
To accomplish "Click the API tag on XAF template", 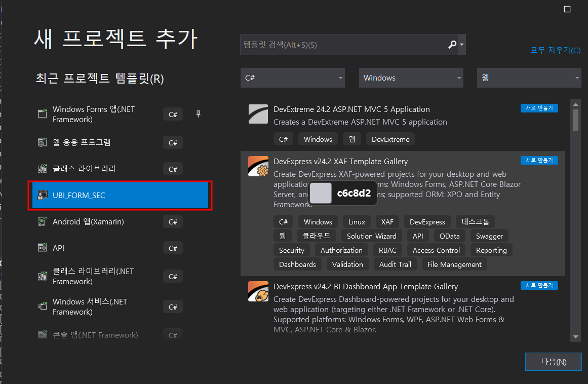I will (x=418, y=236).
